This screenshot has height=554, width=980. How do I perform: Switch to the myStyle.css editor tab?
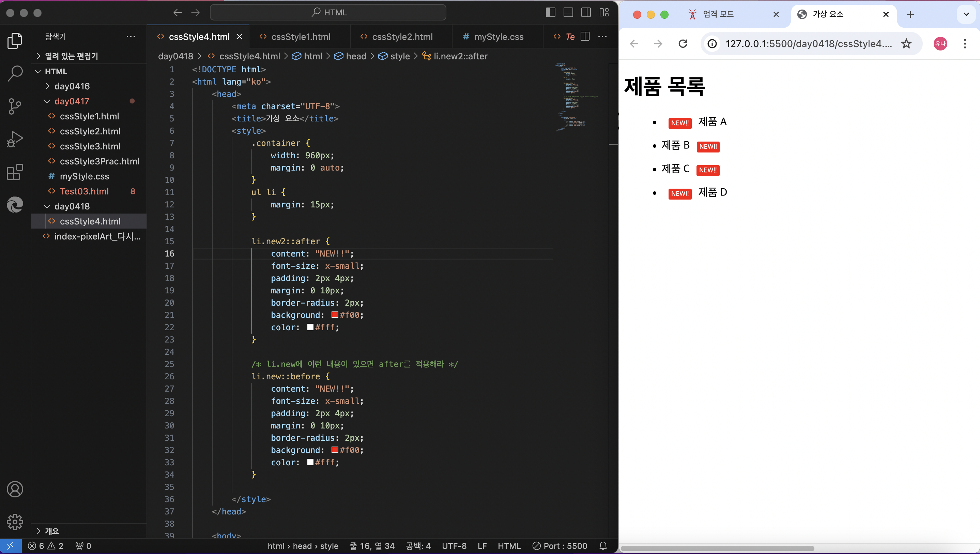tap(499, 37)
